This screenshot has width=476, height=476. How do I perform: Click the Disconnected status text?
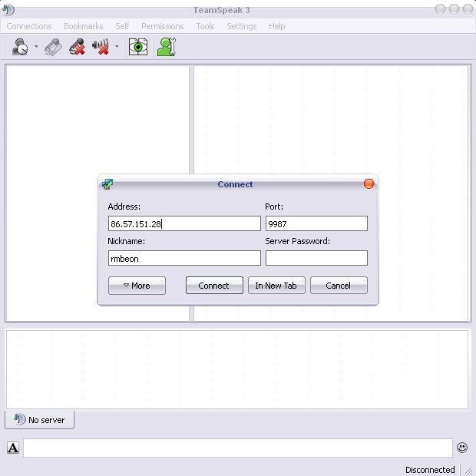point(430,470)
